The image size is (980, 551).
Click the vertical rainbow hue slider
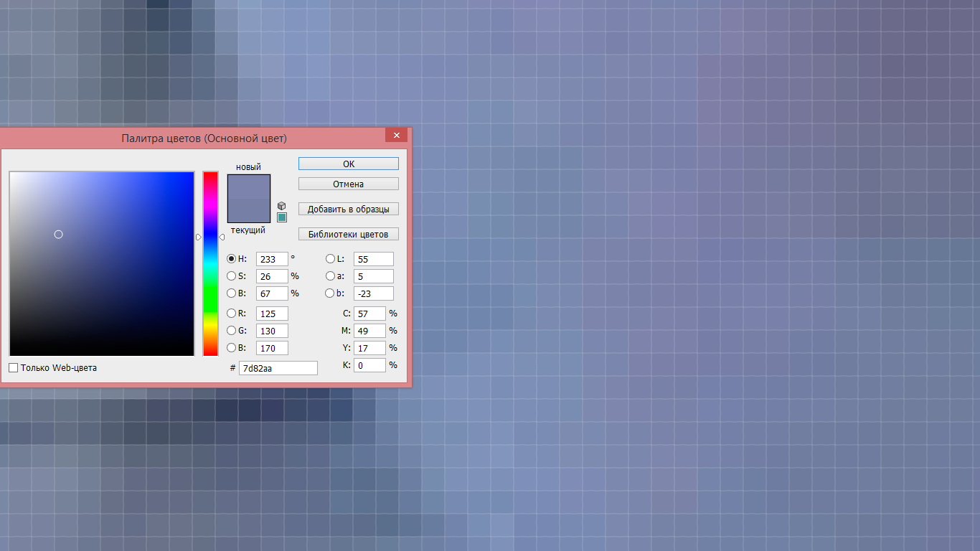[210, 287]
